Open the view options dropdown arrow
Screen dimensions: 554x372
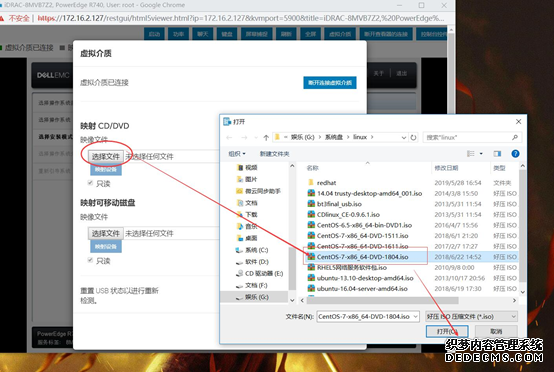click(481, 154)
